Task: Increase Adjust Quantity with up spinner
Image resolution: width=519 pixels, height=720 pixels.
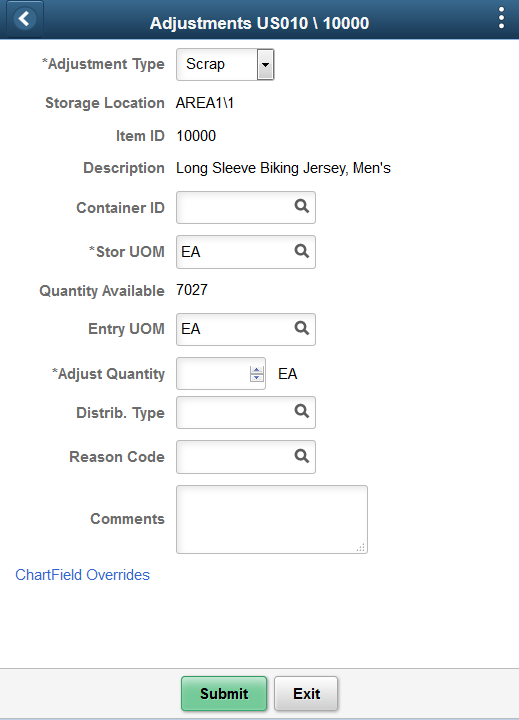Action: [x=257, y=370]
